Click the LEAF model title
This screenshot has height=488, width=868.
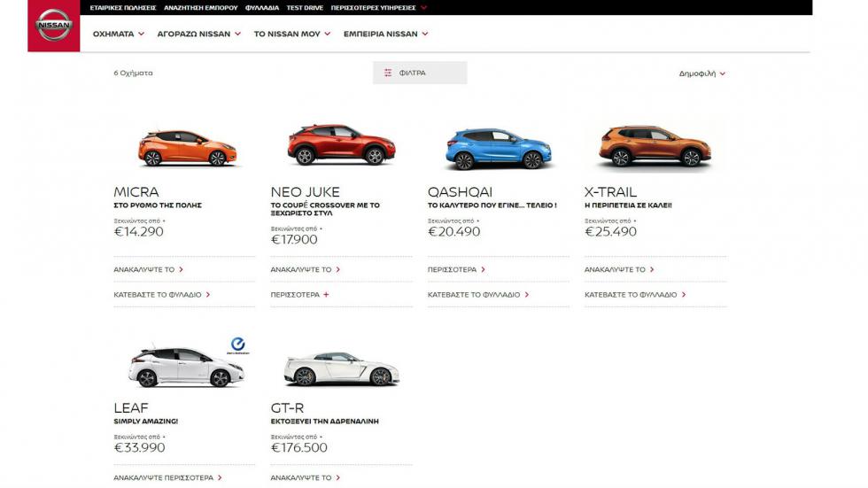click(x=131, y=407)
